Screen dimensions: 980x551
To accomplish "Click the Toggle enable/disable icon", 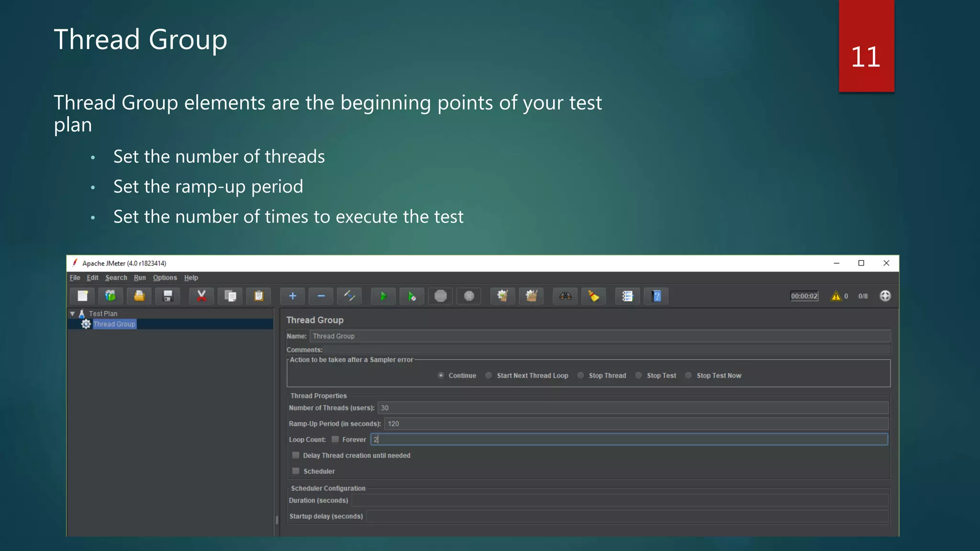I will (x=350, y=296).
